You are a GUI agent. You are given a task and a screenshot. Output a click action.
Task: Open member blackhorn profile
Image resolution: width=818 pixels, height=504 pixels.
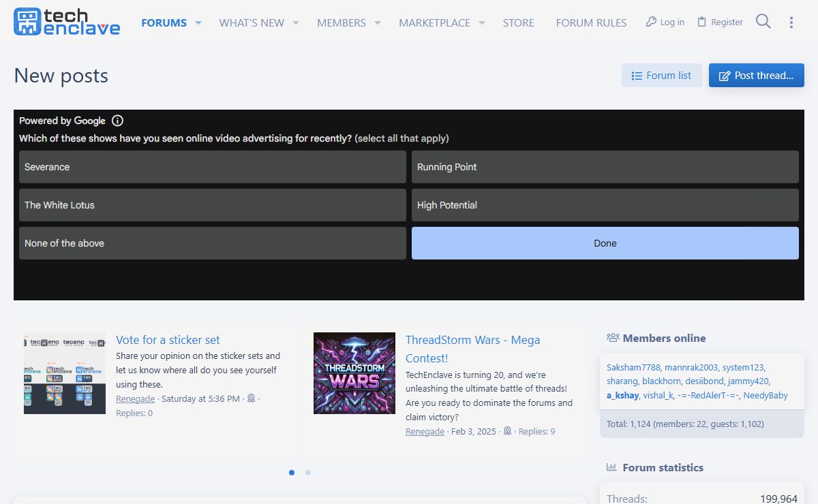(x=661, y=381)
